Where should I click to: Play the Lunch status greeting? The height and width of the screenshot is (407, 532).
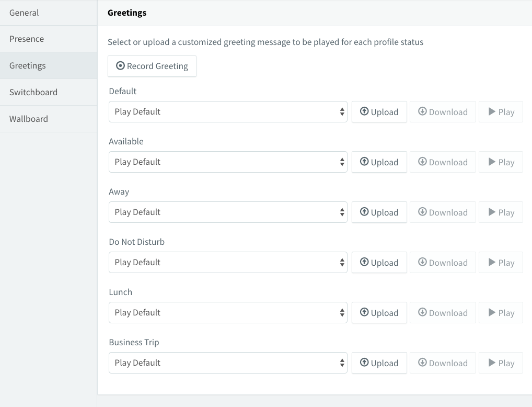pos(501,313)
